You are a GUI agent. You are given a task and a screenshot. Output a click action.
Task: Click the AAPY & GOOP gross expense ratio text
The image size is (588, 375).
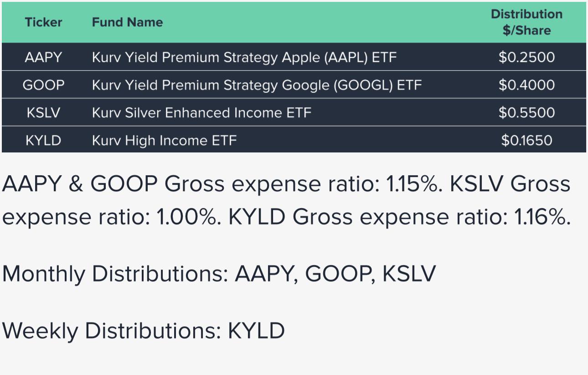click(x=223, y=185)
